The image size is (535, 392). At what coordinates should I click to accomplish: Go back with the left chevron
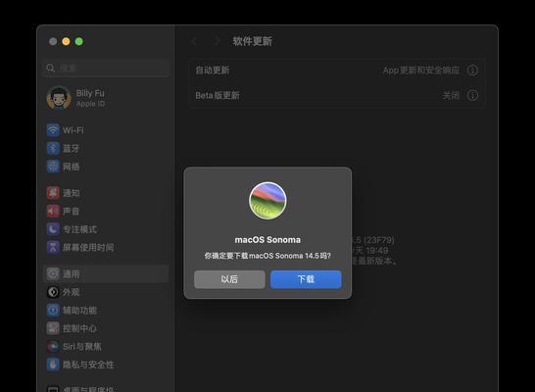click(x=194, y=41)
